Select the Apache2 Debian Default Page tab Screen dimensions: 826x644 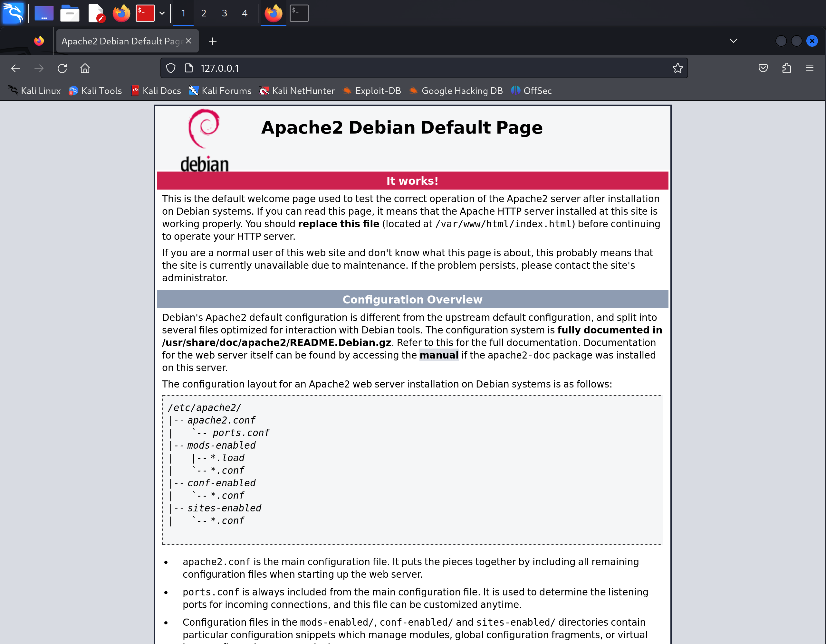(121, 41)
